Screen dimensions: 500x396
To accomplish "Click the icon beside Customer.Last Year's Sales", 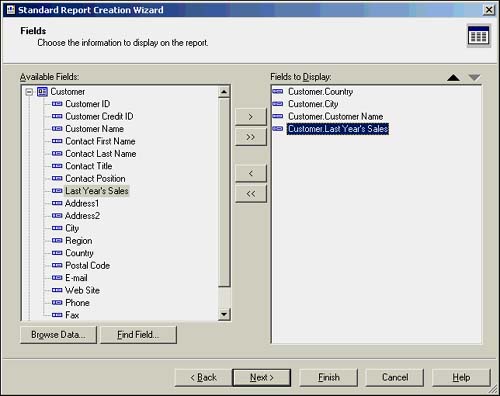I will click(x=278, y=129).
